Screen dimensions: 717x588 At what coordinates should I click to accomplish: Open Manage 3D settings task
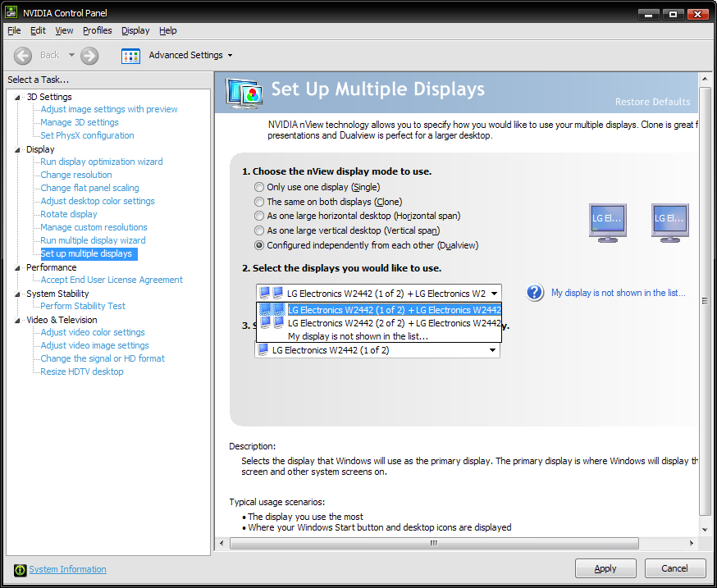click(x=79, y=122)
